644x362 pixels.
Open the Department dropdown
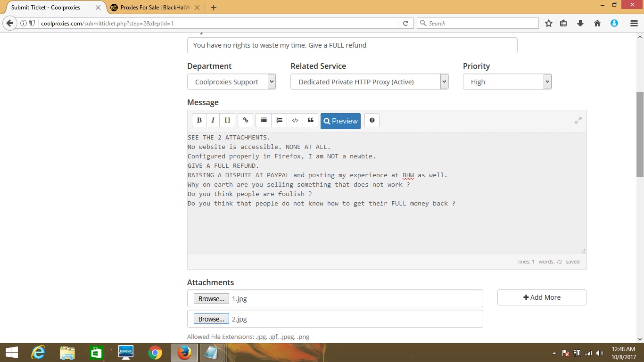click(x=231, y=82)
